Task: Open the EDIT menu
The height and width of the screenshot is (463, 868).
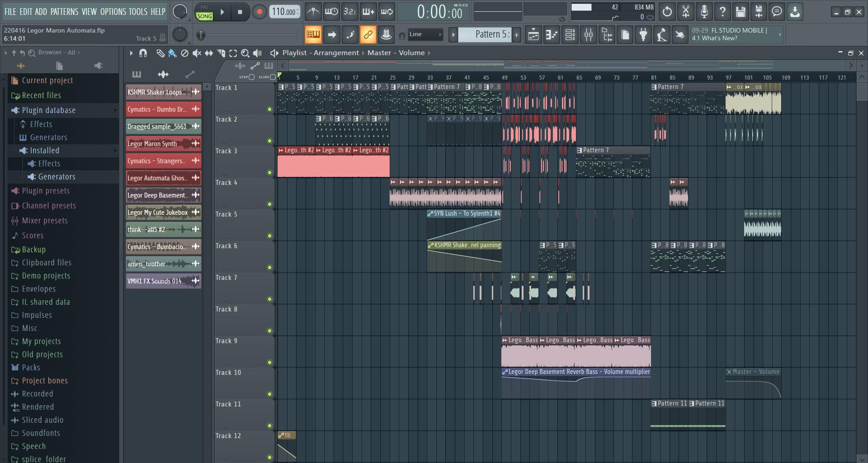Action: [x=26, y=12]
